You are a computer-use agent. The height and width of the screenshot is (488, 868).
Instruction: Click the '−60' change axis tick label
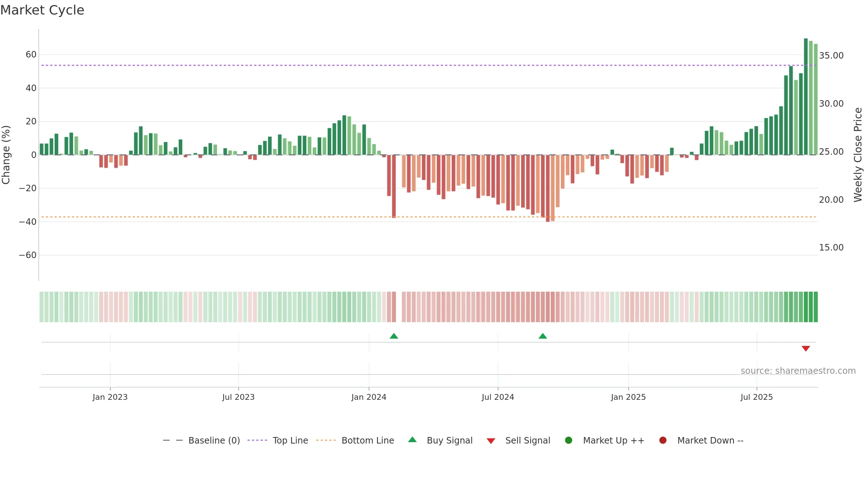(28, 255)
